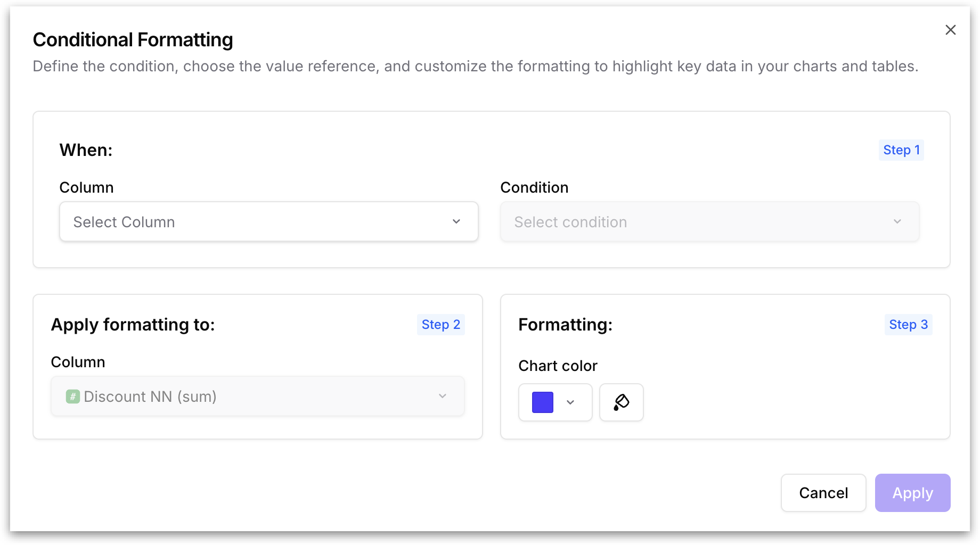Image resolution: width=980 pixels, height=545 pixels.
Task: Click the Select Column chevron arrow
Action: [x=456, y=221]
